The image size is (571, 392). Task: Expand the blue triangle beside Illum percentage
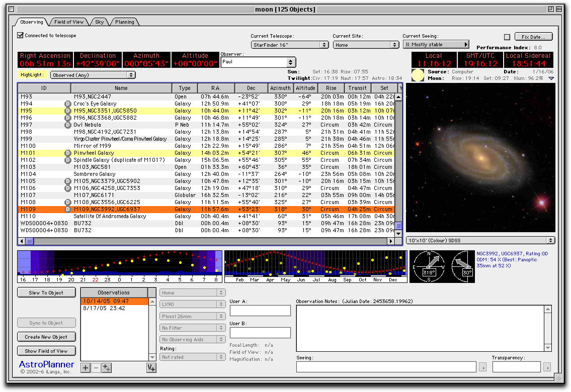[x=551, y=78]
